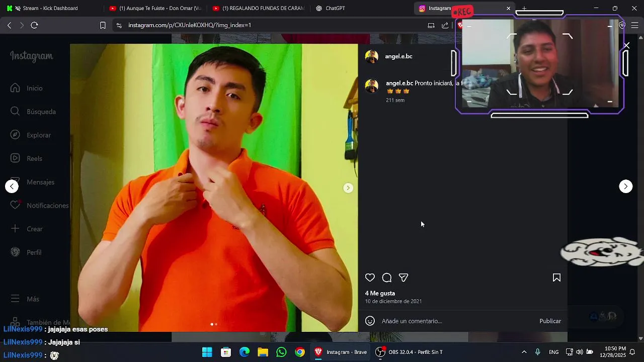Click the post date 10 de diciembre de 2021
Image resolution: width=644 pixels, height=362 pixels.
pos(393,301)
